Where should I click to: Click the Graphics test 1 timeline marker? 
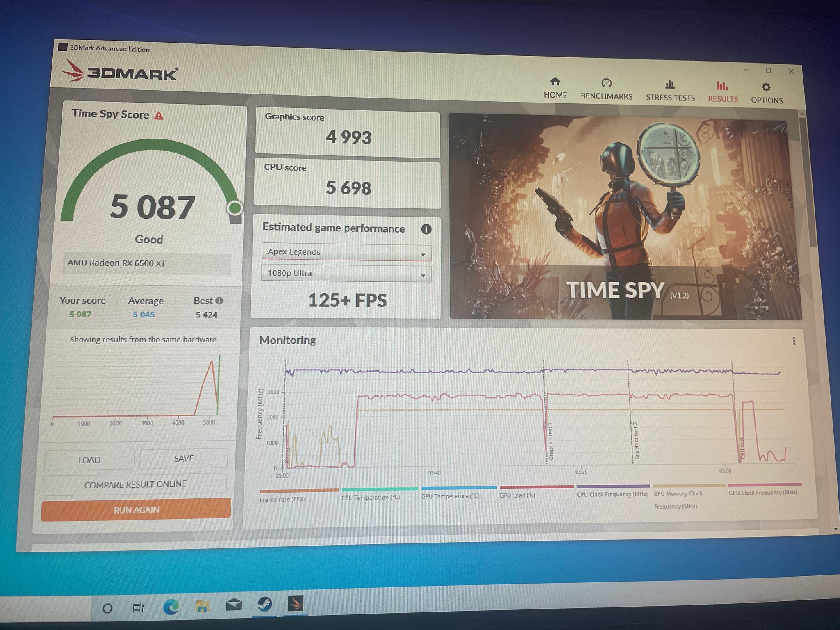pyautogui.click(x=550, y=441)
